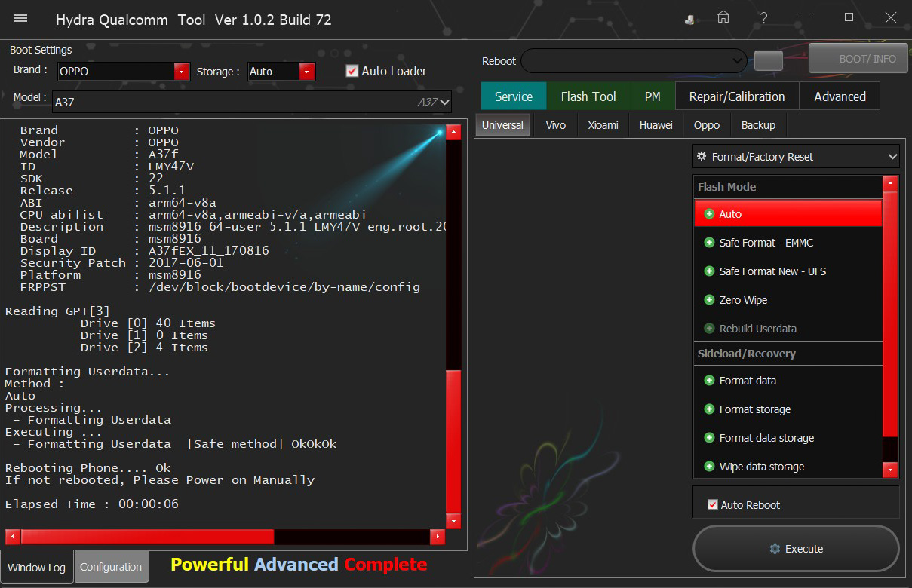Click the 'Reading GPT[3]' log line

pyautogui.click(x=57, y=311)
